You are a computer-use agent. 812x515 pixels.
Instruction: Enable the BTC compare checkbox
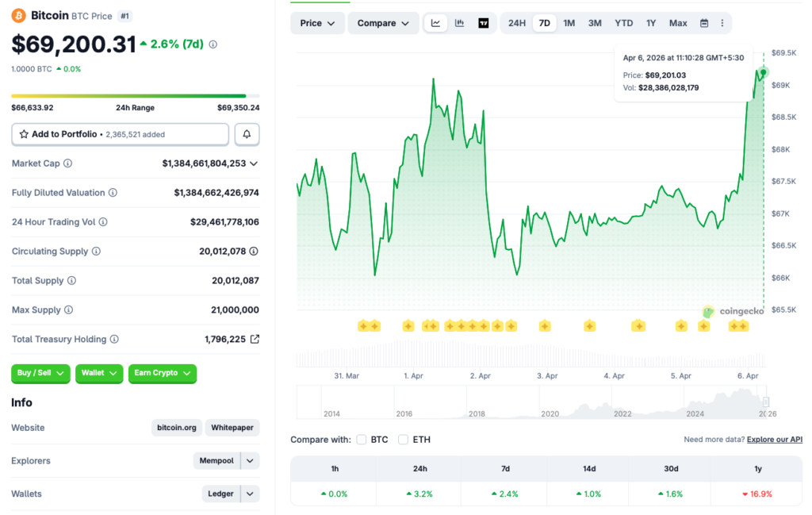[361, 439]
